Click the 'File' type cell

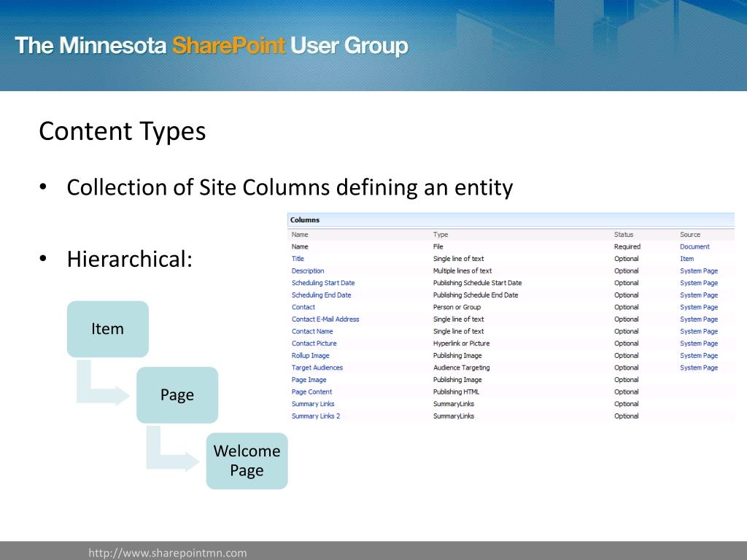(438, 246)
